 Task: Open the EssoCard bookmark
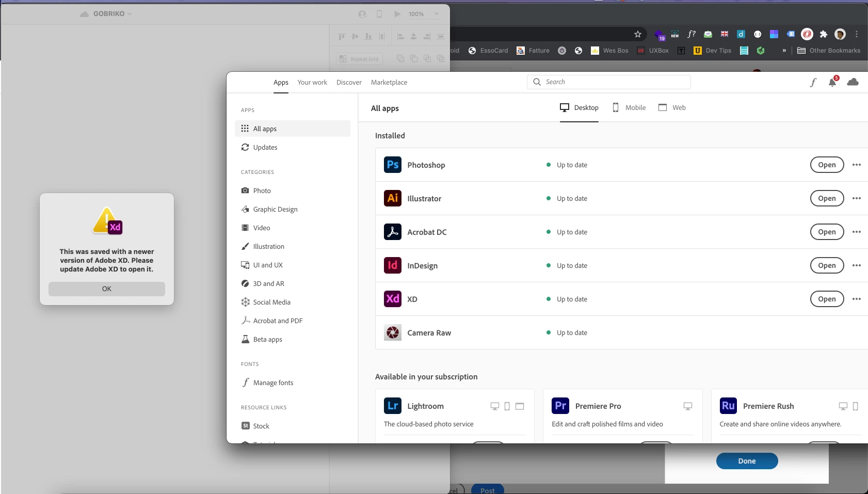tap(488, 51)
